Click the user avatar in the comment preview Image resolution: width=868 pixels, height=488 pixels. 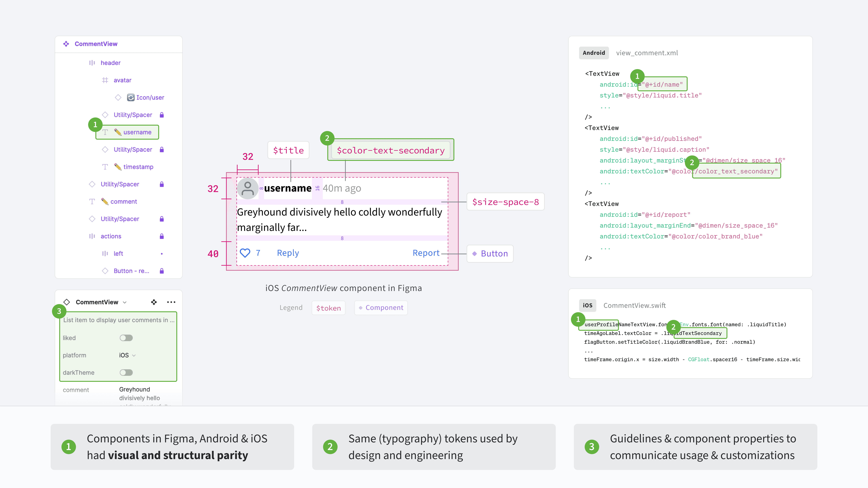pyautogui.click(x=248, y=188)
